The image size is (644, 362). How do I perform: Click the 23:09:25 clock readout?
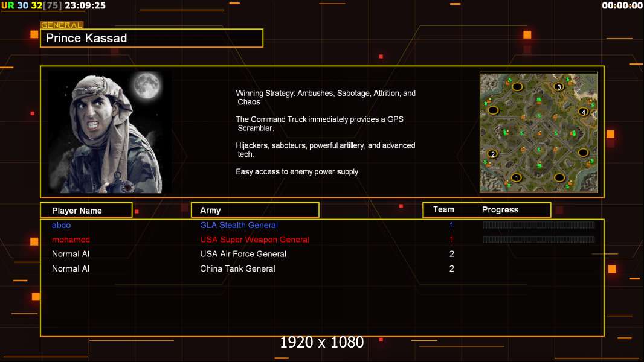[x=85, y=6]
